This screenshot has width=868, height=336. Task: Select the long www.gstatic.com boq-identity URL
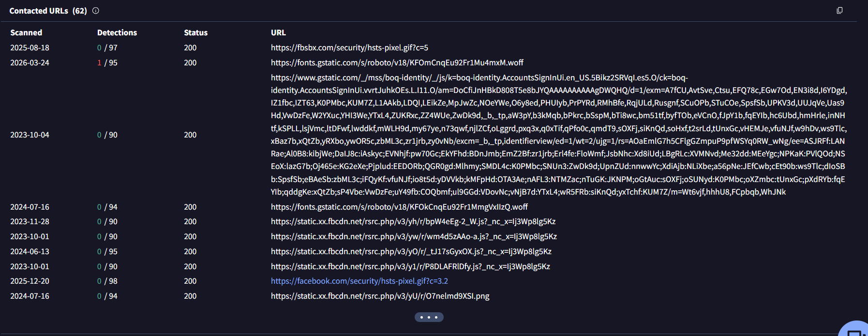click(x=559, y=135)
